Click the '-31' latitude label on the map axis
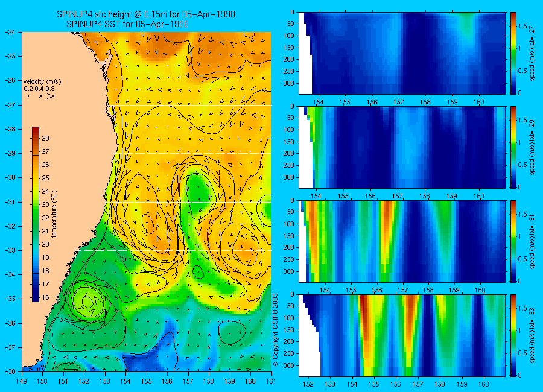 coord(10,202)
